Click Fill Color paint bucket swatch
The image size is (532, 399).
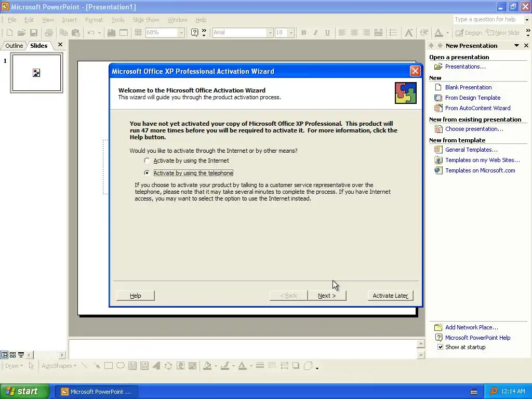[x=207, y=366]
